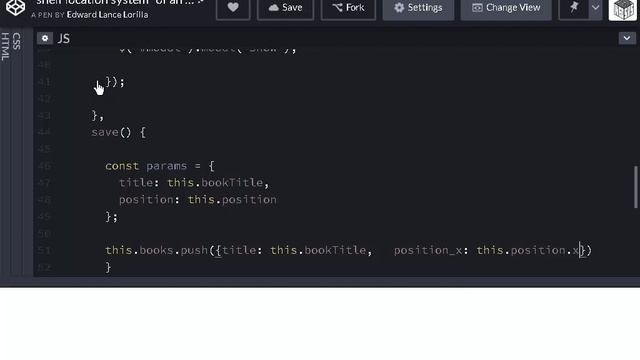
Task: Place cursor on 'const params = {' line
Action: pyautogui.click(x=160, y=166)
